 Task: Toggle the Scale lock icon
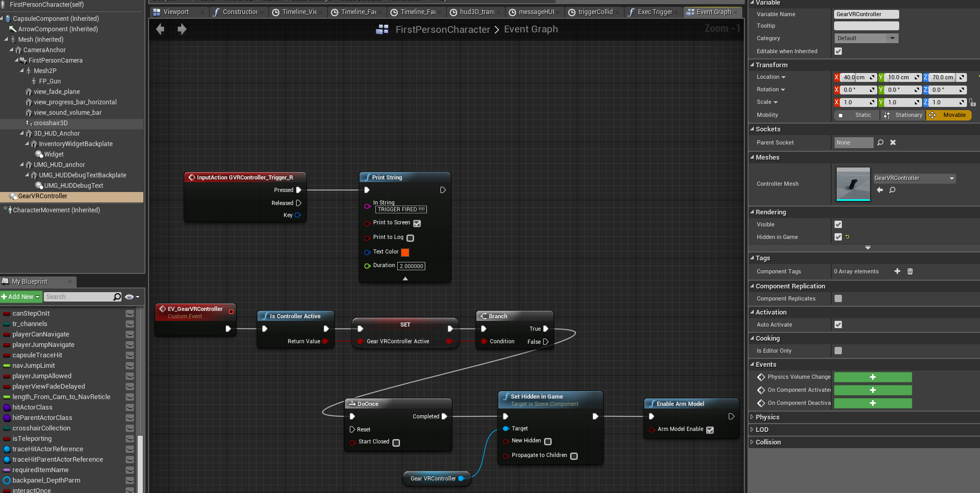pyautogui.click(x=973, y=102)
